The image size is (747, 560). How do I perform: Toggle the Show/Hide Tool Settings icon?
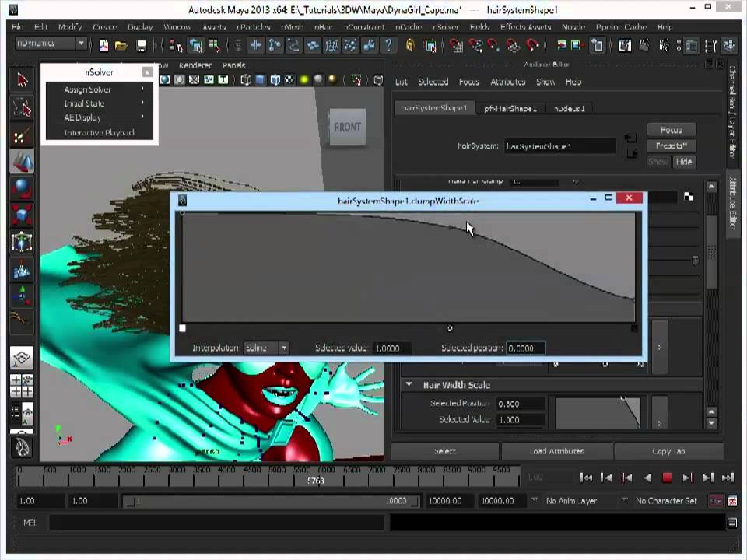click(x=710, y=46)
